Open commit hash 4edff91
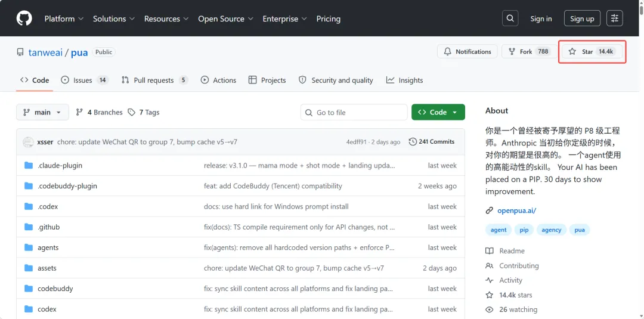This screenshot has height=319, width=644. [356, 142]
